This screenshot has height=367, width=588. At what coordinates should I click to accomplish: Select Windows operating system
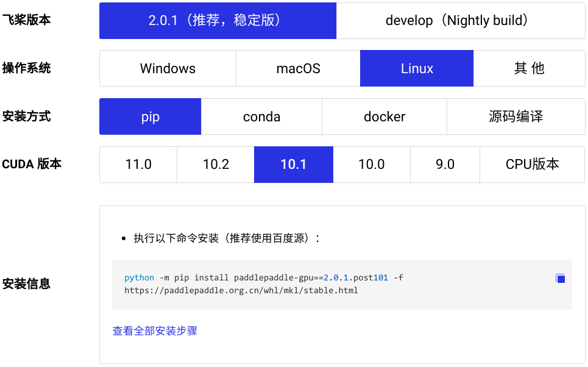point(168,68)
